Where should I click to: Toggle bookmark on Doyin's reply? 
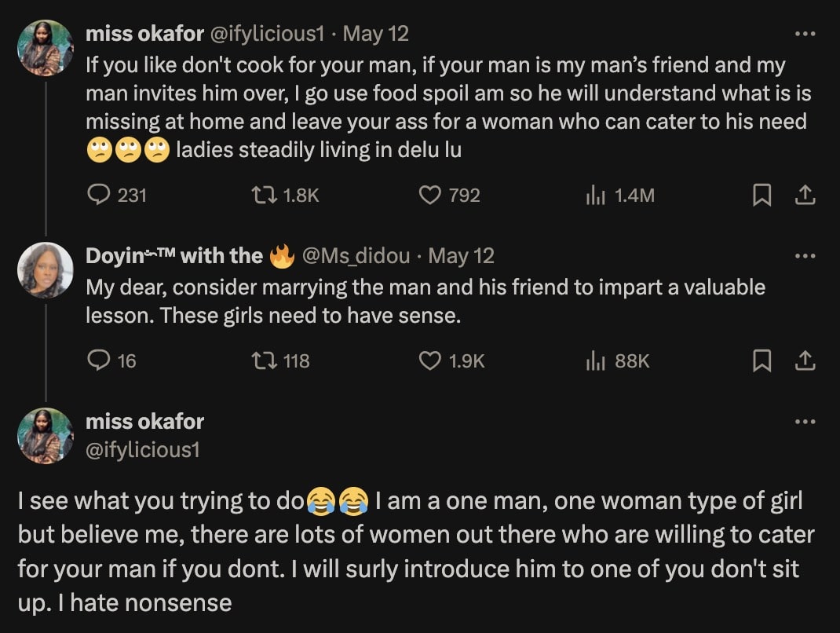click(761, 361)
